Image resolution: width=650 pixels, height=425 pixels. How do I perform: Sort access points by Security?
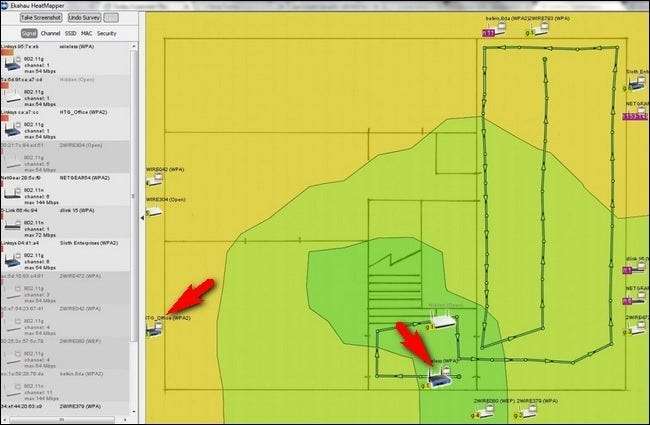pos(107,33)
